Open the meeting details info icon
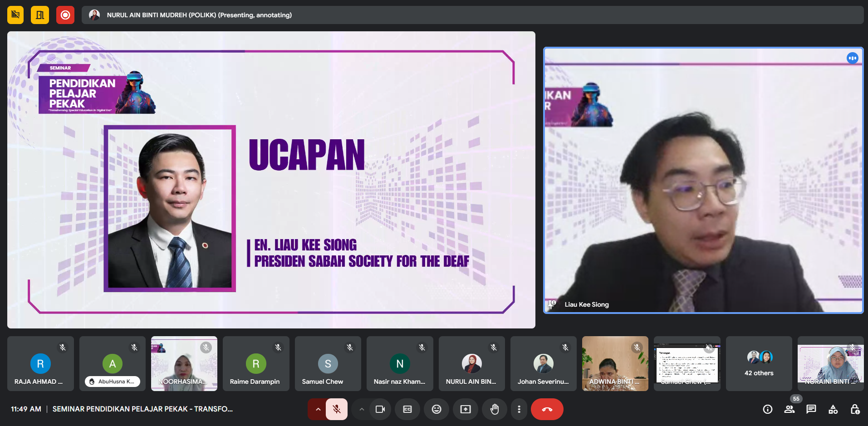Image resolution: width=868 pixels, height=426 pixels. 767,409
